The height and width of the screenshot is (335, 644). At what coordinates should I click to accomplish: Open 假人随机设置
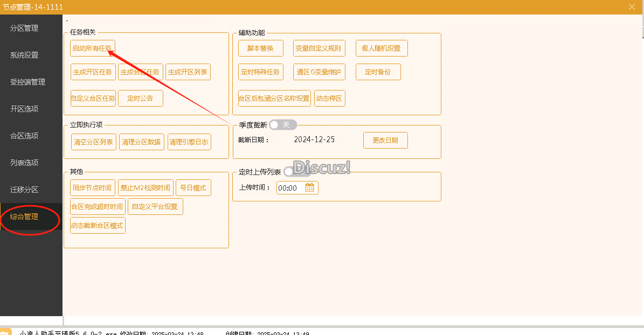click(x=382, y=48)
